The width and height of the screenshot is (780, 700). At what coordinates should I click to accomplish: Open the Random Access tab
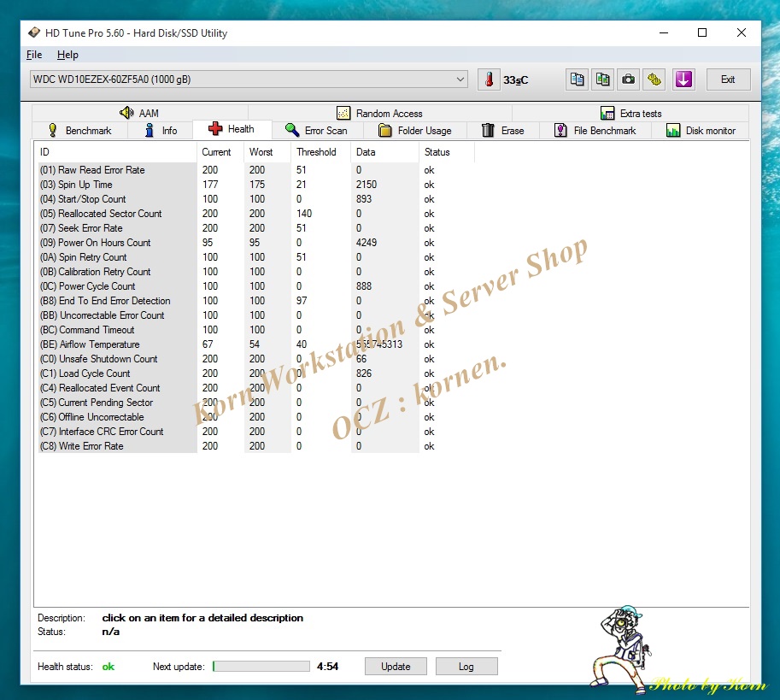pyautogui.click(x=380, y=114)
